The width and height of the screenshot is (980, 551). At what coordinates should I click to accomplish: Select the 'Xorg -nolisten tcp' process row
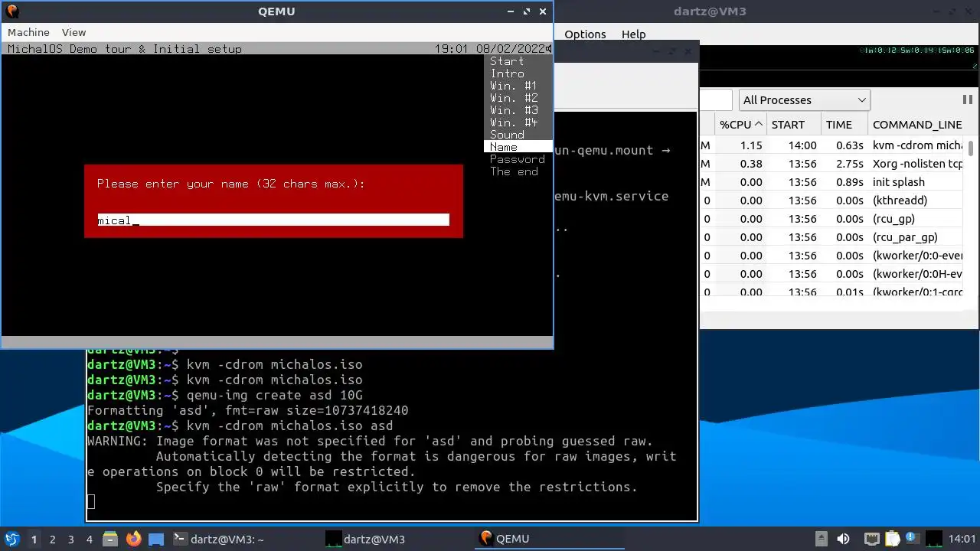tap(833, 164)
